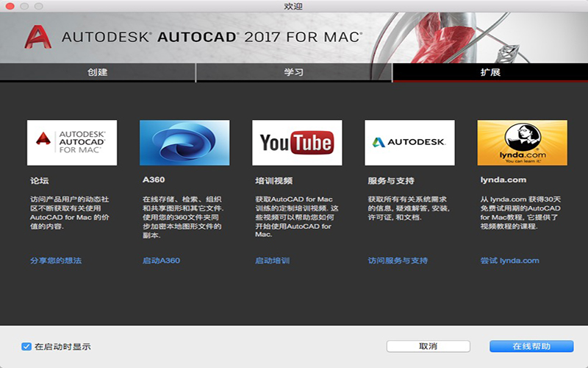The width and height of the screenshot is (588, 368).
Task: Uncheck the 在启动时显示 checkbox
Action: 26,346
